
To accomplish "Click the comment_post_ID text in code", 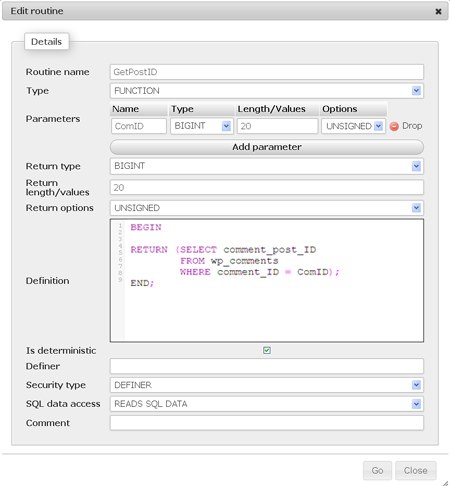I will coord(270,250).
